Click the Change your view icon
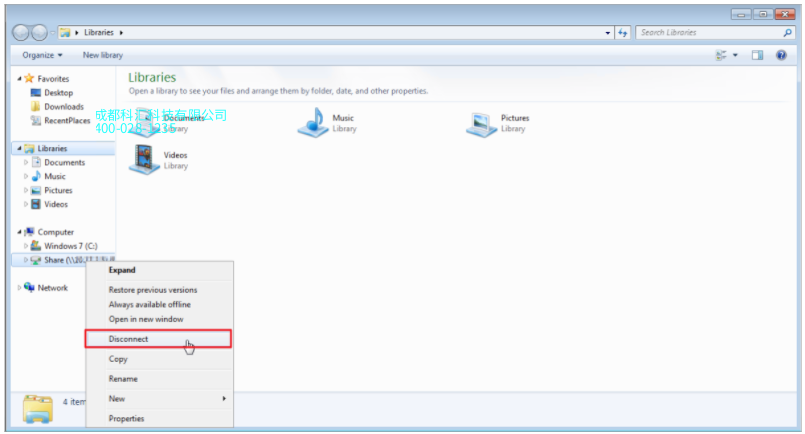Viewport: 805px width, 434px height. (x=721, y=55)
